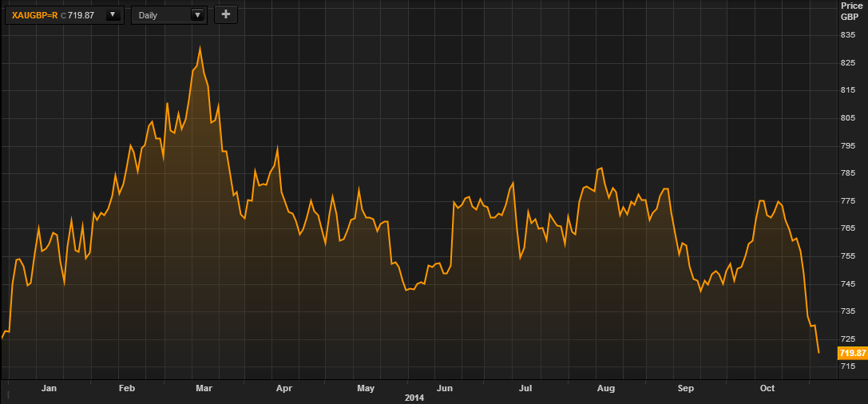Click the 835 price level label
The image size is (868, 404).
pos(847,35)
